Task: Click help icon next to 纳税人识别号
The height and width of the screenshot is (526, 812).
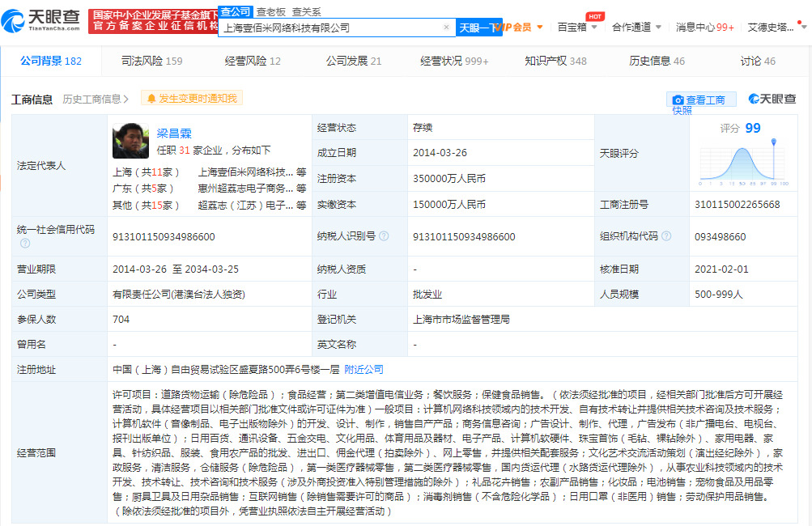Action: click(x=384, y=236)
